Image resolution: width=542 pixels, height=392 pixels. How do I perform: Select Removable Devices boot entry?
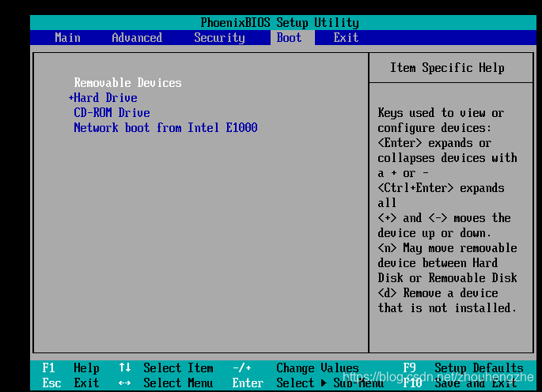[x=127, y=83]
